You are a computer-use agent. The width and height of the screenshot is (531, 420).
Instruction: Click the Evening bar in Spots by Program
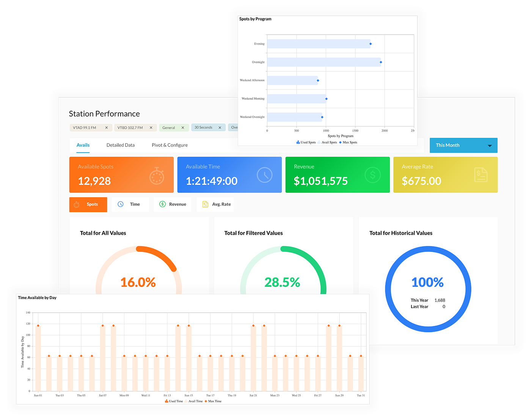[x=319, y=44]
